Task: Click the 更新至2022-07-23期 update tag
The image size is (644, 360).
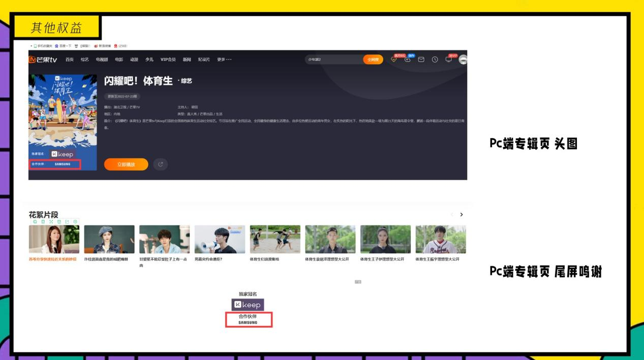Action: (122, 96)
